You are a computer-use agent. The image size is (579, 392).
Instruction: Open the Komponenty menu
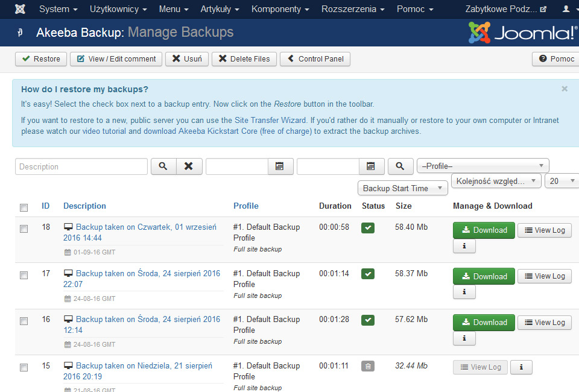[280, 9]
